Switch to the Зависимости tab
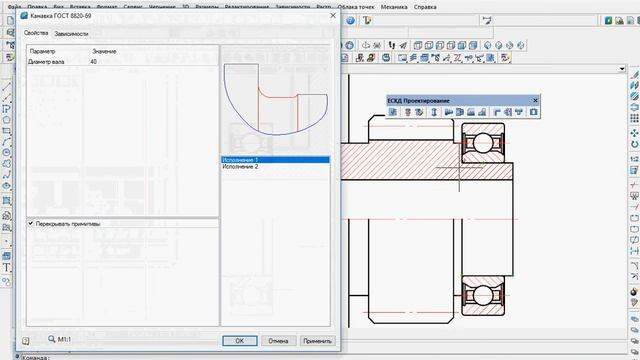Image resolution: width=640 pixels, height=360 pixels. tap(71, 34)
